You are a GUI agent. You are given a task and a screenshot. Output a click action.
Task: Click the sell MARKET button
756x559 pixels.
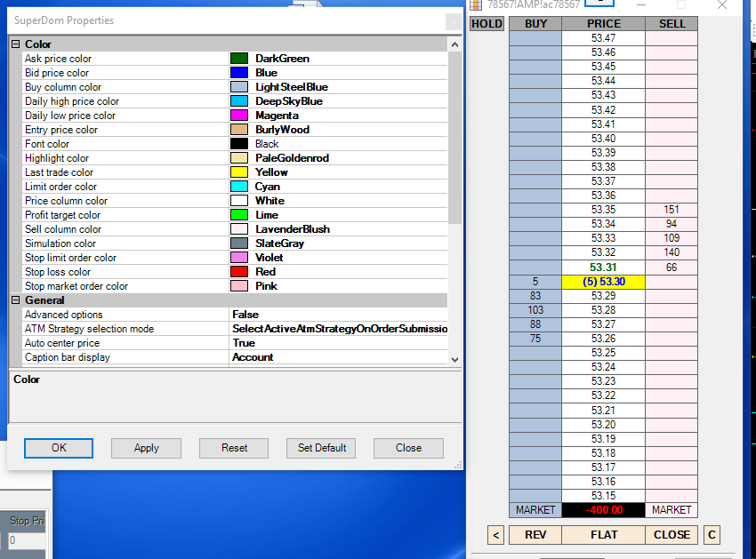[x=672, y=510]
